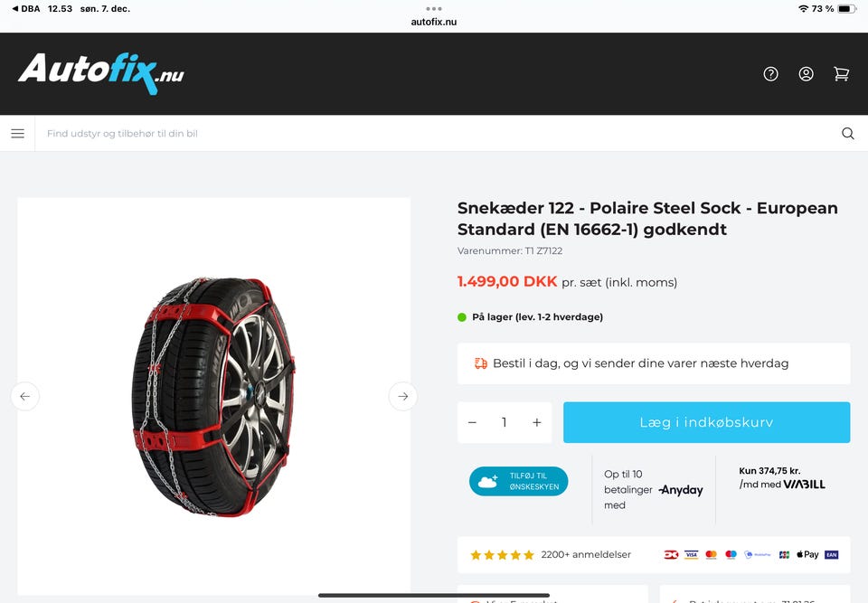Show next product image
Screen dimensions: 868x603
click(403, 396)
